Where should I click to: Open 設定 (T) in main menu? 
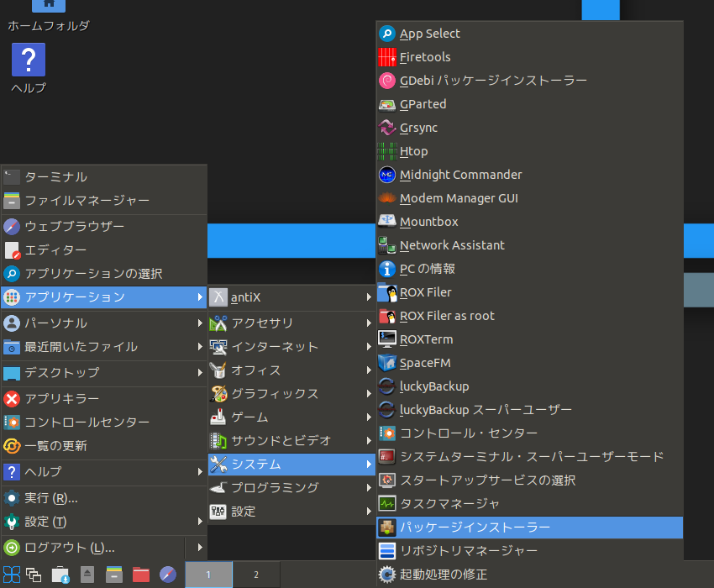[x=104, y=522]
